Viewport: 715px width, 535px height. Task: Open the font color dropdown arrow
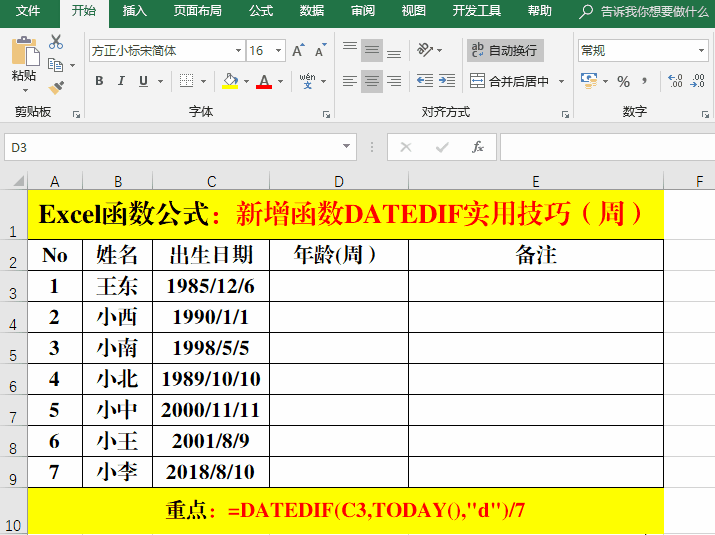pyautogui.click(x=280, y=82)
